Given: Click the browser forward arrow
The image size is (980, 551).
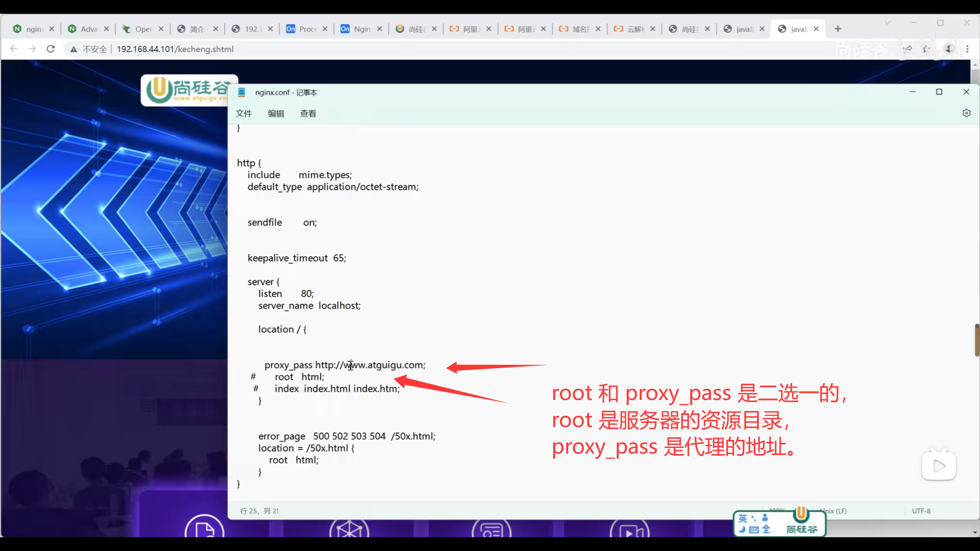Looking at the screenshot, I should click(x=32, y=49).
